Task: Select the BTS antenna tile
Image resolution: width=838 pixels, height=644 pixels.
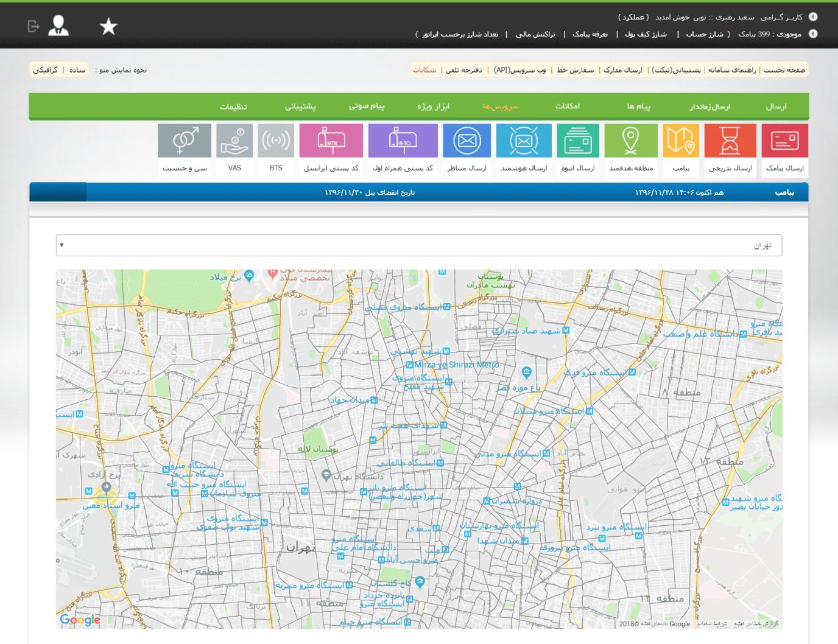Action: [x=276, y=150]
